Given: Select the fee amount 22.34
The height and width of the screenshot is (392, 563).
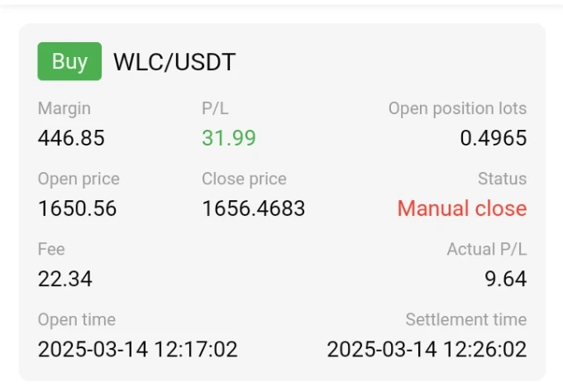Looking at the screenshot, I should pos(65,280).
